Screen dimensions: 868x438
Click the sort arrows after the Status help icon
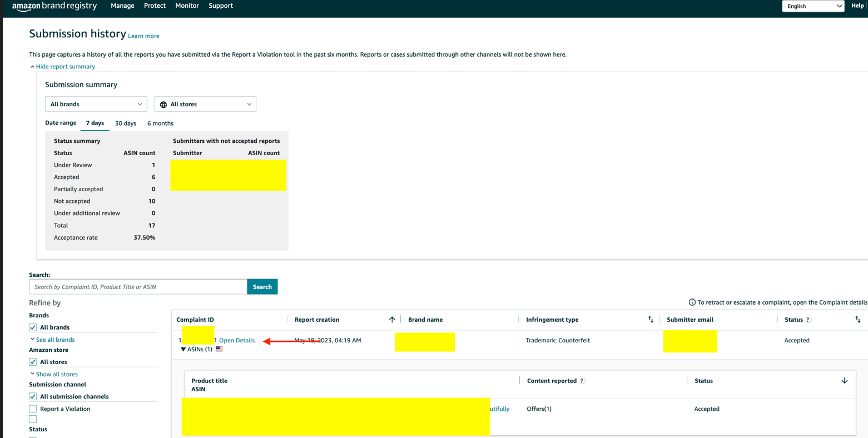[x=857, y=320]
